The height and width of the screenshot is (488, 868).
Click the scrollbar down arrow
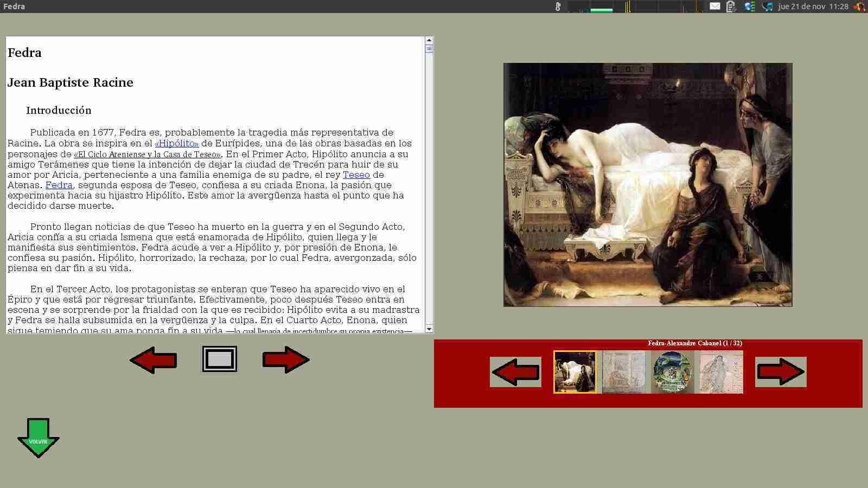[429, 329]
